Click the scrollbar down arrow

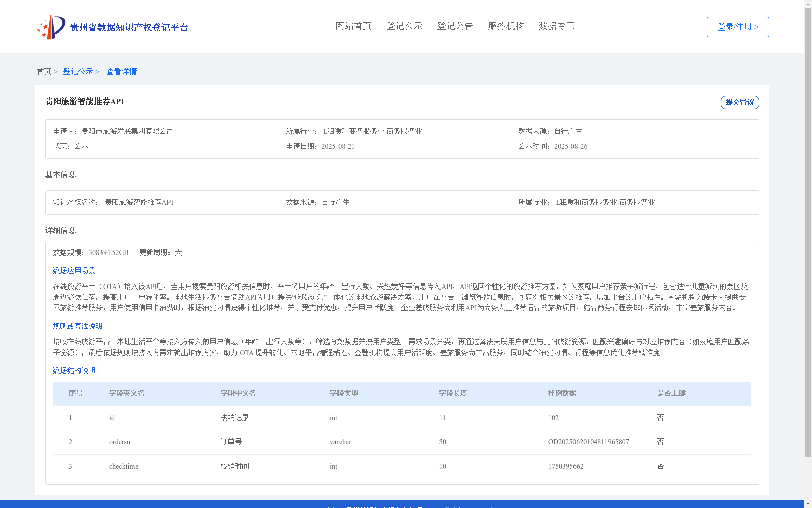808,504
